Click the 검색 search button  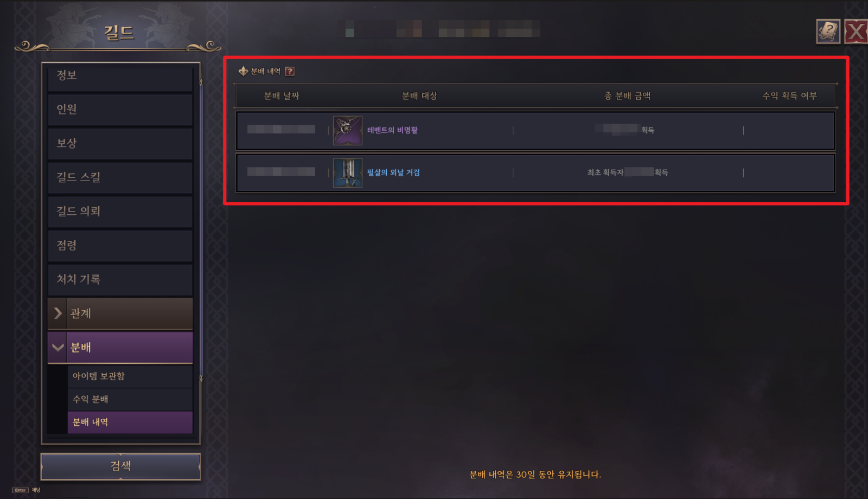[120, 466]
